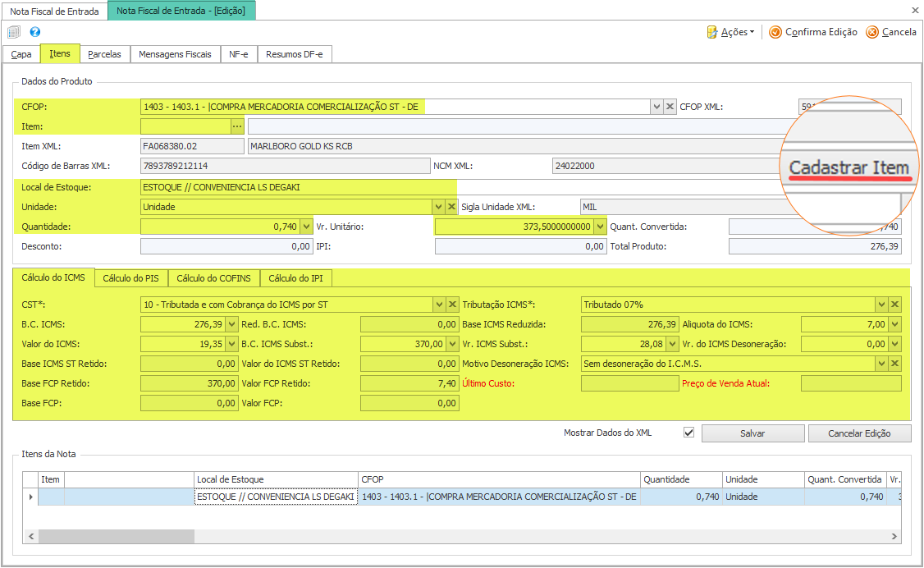The width and height of the screenshot is (924, 568).
Task: Expand the Tributação ICMS dropdown
Action: (881, 305)
